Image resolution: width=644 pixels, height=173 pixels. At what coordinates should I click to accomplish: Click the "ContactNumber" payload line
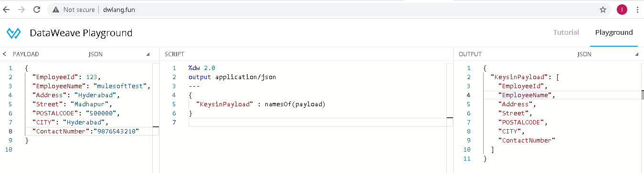click(x=86, y=132)
